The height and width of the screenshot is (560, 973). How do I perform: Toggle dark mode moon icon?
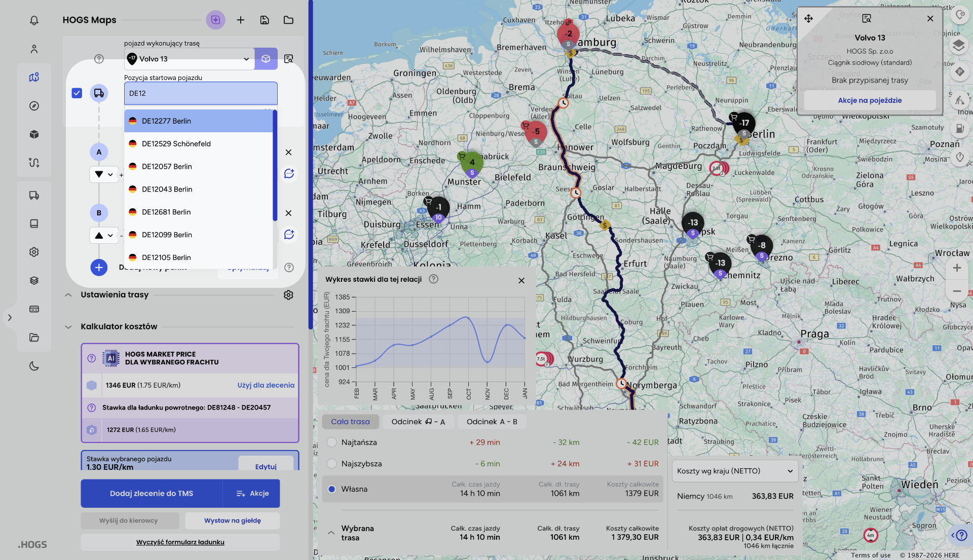click(34, 366)
